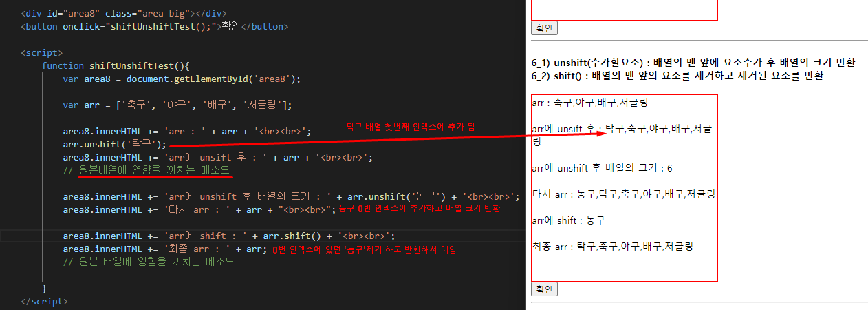Viewport: 868px width, 310px height.
Task: Click the arr.unshift('탁구'); code line
Action: [114, 144]
